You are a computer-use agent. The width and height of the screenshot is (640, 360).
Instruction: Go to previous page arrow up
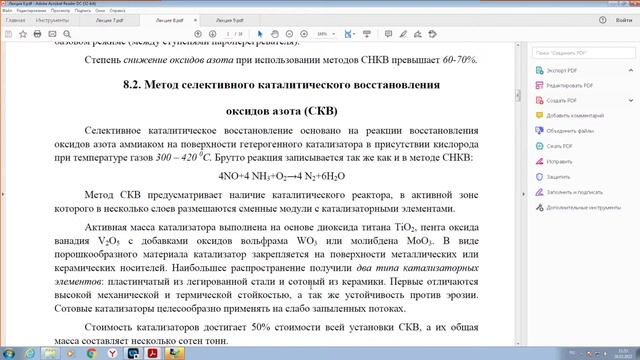coord(198,34)
